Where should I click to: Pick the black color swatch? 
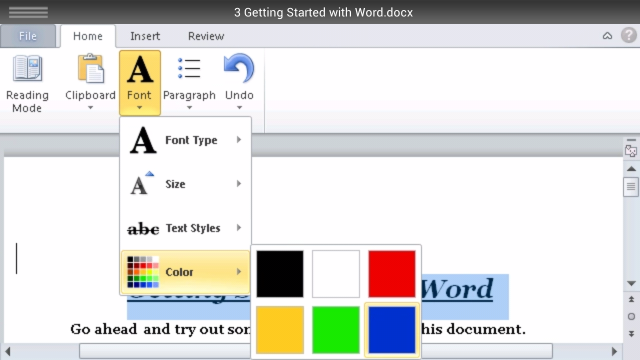click(280, 274)
